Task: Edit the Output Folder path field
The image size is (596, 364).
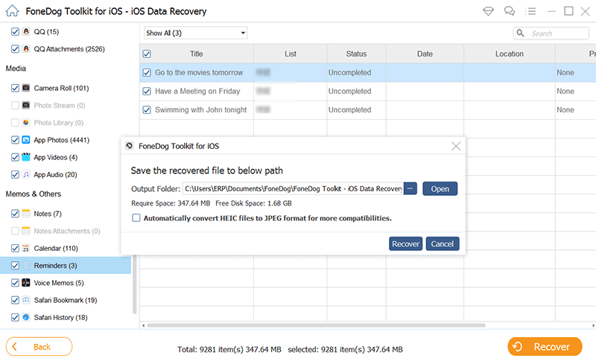Action: 293,188
